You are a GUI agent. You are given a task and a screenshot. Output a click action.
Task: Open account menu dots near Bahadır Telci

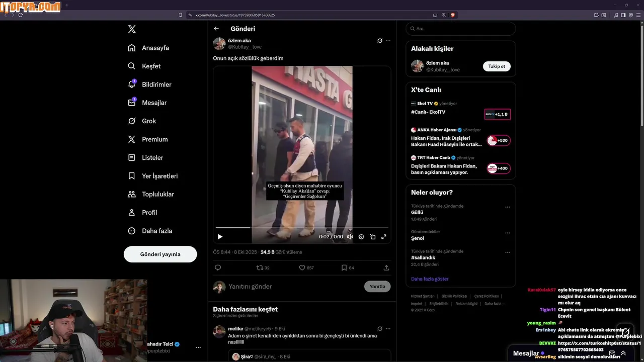click(198, 347)
